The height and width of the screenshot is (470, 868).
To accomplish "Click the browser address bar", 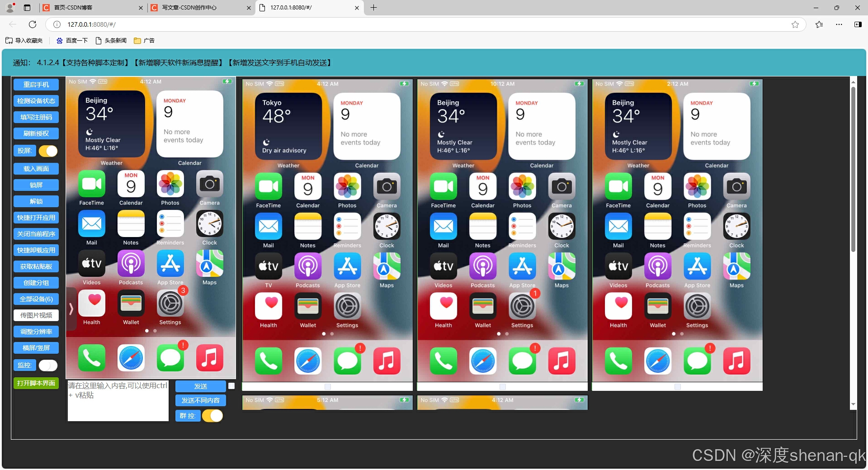I will [x=425, y=24].
